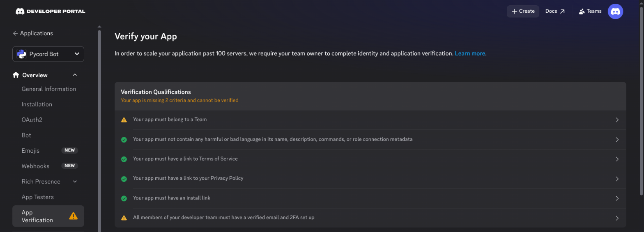Open the Docs link
Screen dimensions: 644x232
(x=555, y=11)
